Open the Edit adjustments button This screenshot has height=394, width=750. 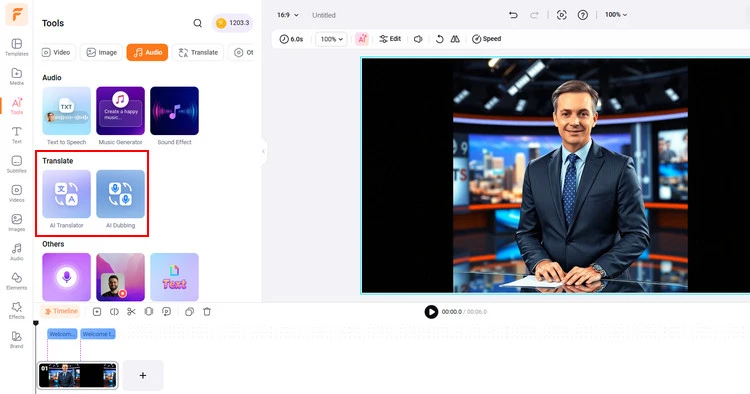390,39
